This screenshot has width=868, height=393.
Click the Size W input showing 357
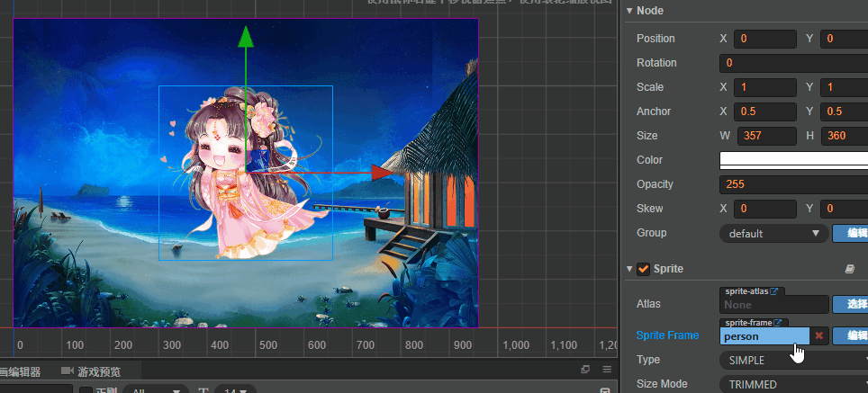click(765, 136)
